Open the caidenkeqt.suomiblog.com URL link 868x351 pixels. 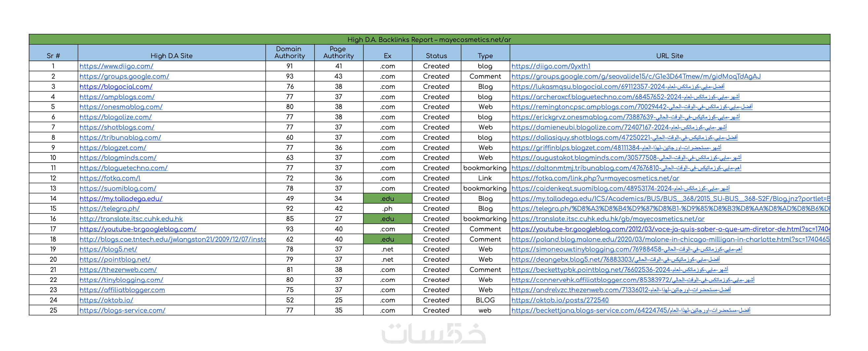point(621,188)
